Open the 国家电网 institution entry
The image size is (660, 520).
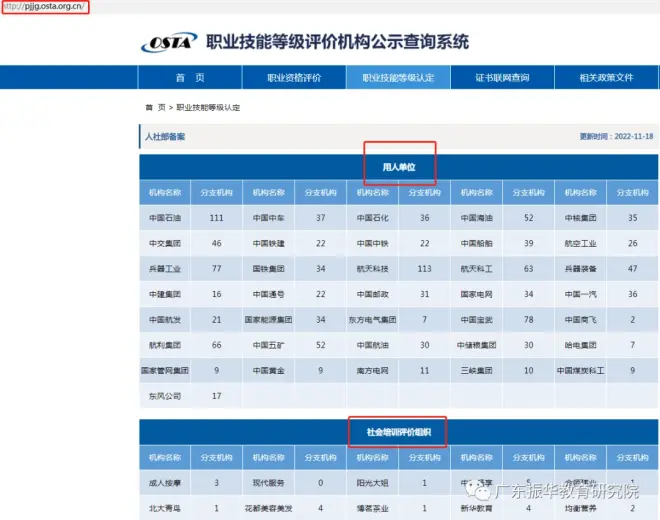(476, 294)
